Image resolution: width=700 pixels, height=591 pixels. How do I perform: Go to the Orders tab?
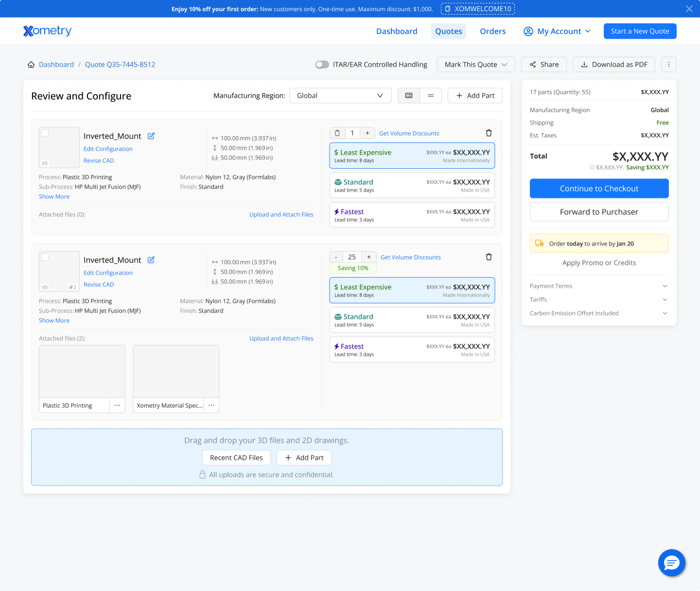coord(492,31)
